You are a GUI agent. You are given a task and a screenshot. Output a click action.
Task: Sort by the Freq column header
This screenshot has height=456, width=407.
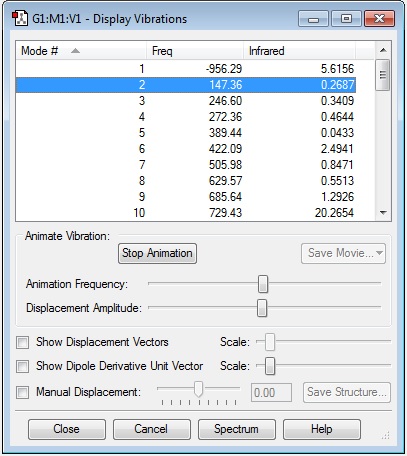click(x=195, y=51)
